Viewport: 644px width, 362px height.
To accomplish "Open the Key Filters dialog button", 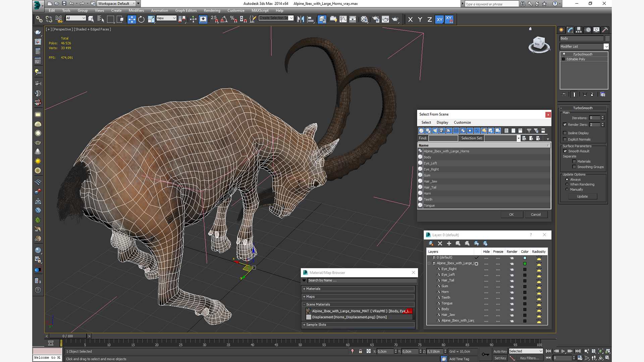I will (530, 358).
